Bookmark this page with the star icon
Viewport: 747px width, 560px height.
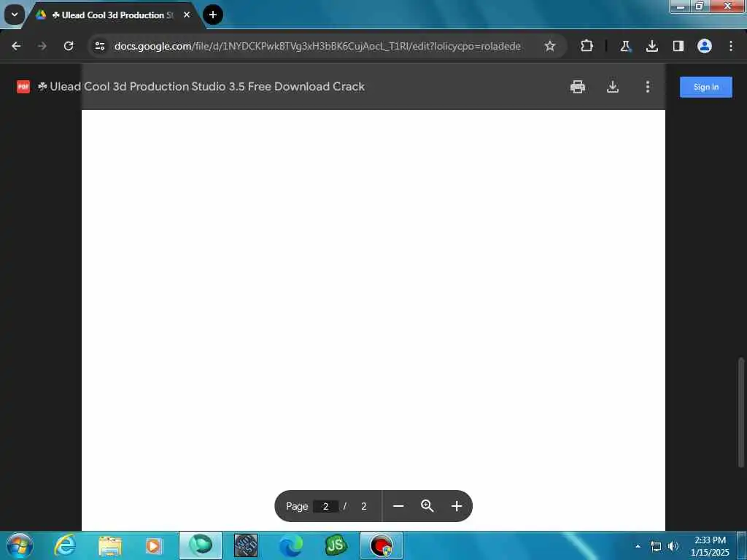550,46
